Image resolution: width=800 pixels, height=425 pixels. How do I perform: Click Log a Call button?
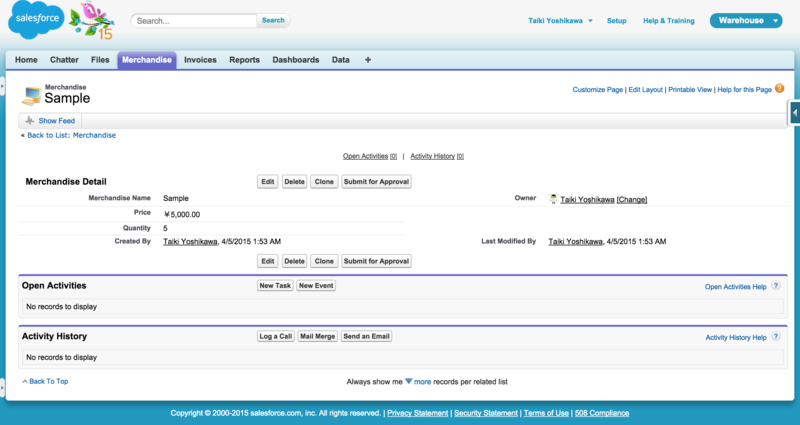coord(276,336)
